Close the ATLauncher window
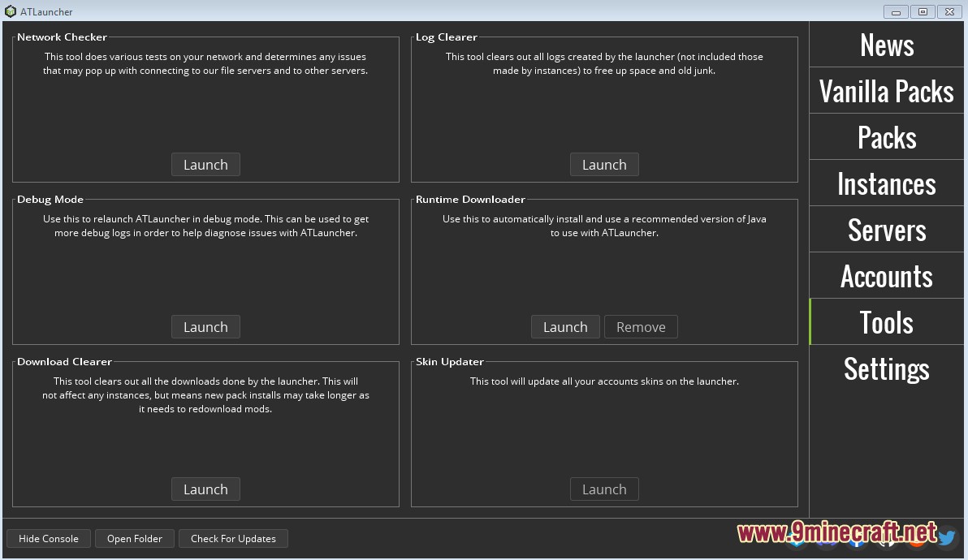968x560 pixels. [x=949, y=11]
